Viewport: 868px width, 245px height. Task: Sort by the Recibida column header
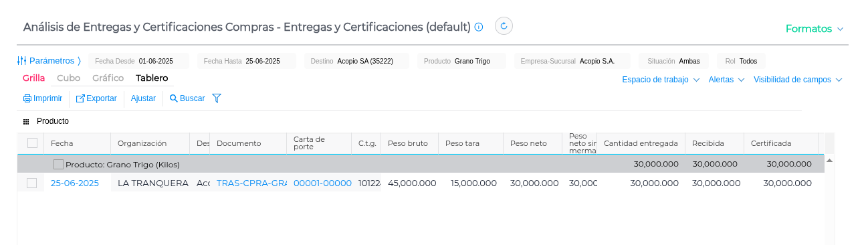714,143
